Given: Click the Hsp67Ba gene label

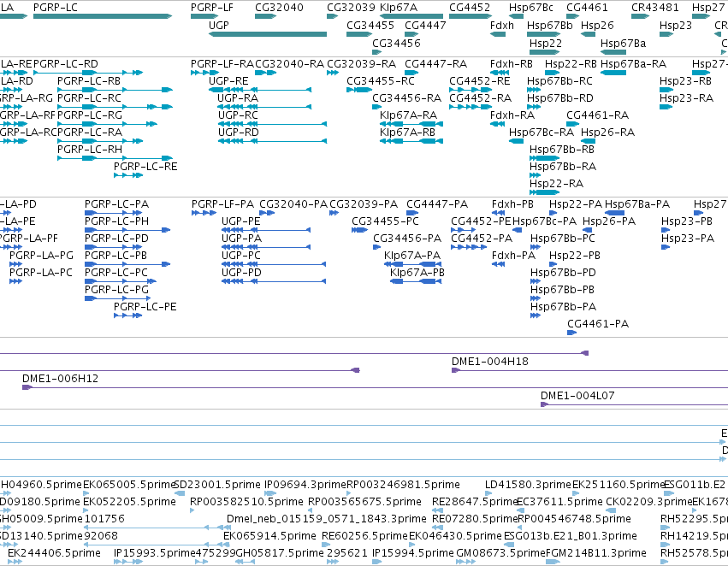Looking at the screenshot, I should [x=623, y=43].
